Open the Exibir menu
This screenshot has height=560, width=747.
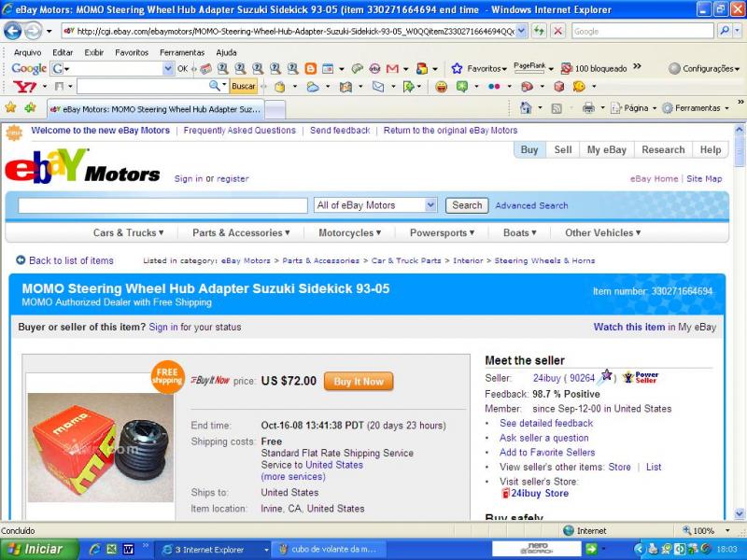point(94,52)
